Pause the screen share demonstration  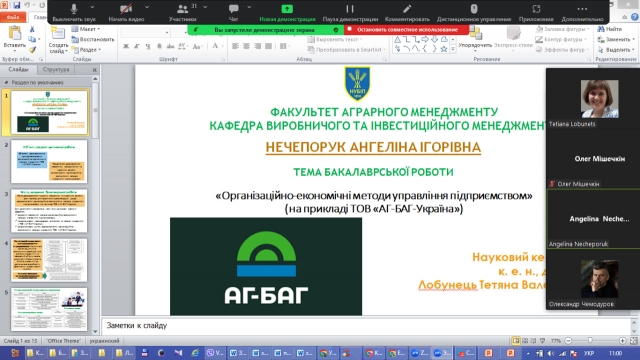tap(350, 12)
